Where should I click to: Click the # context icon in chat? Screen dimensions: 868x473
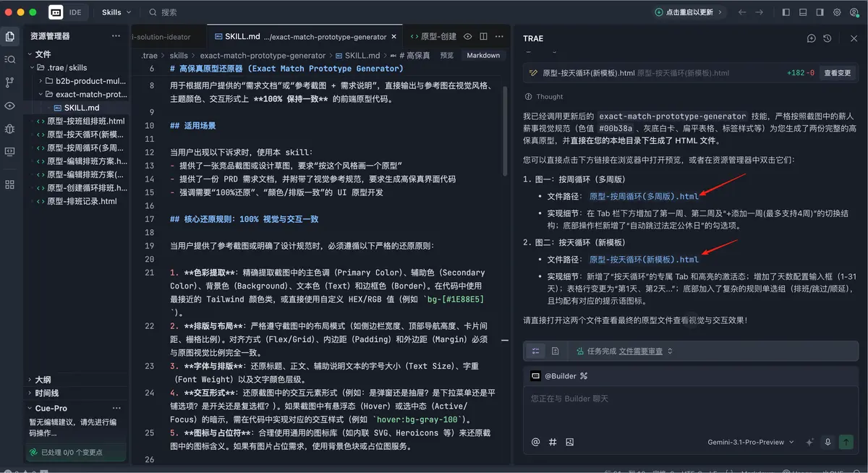553,442
